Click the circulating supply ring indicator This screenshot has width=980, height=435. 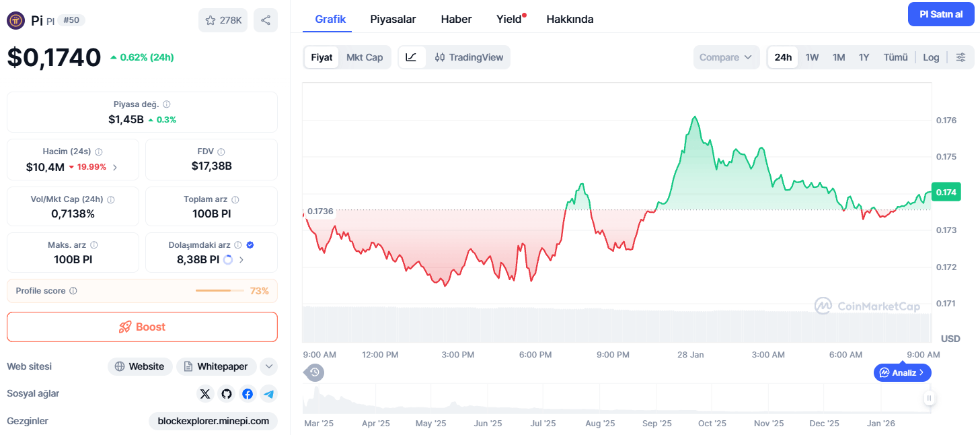(x=228, y=259)
